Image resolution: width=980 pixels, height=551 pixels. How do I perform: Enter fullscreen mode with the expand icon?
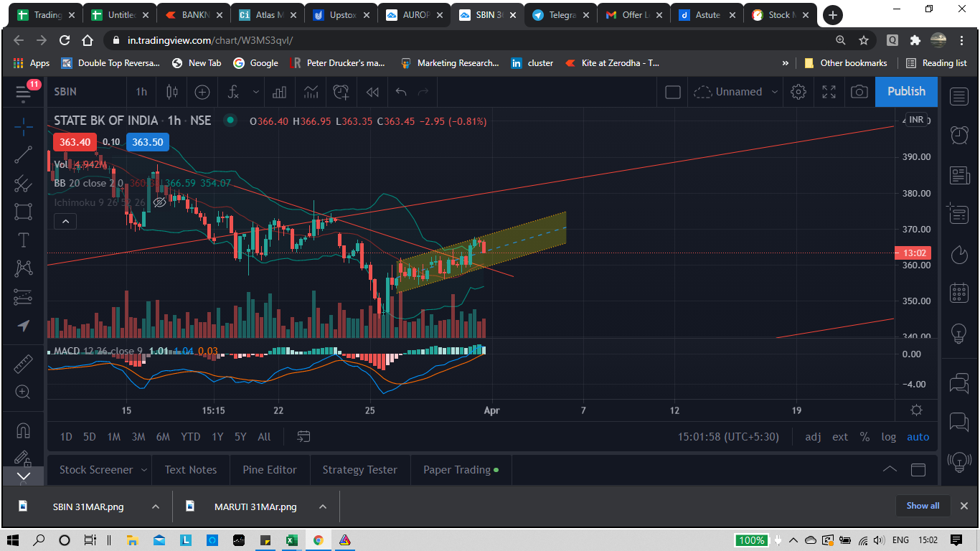[x=829, y=92]
